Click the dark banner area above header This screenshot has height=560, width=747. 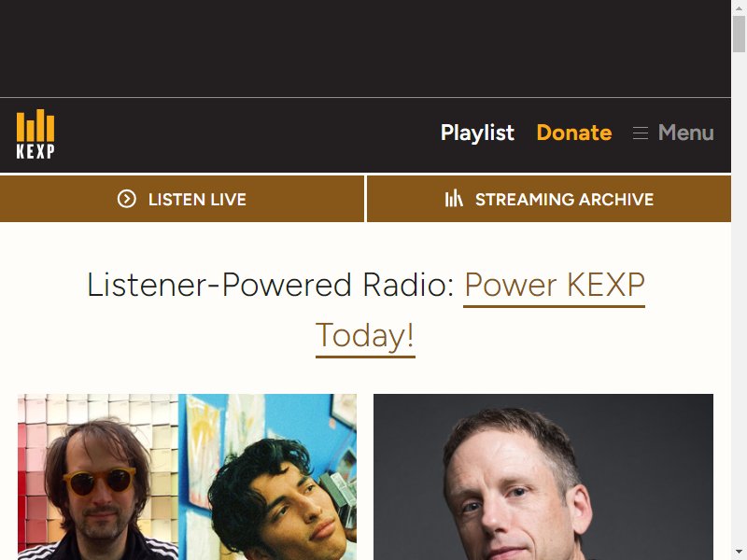365,49
